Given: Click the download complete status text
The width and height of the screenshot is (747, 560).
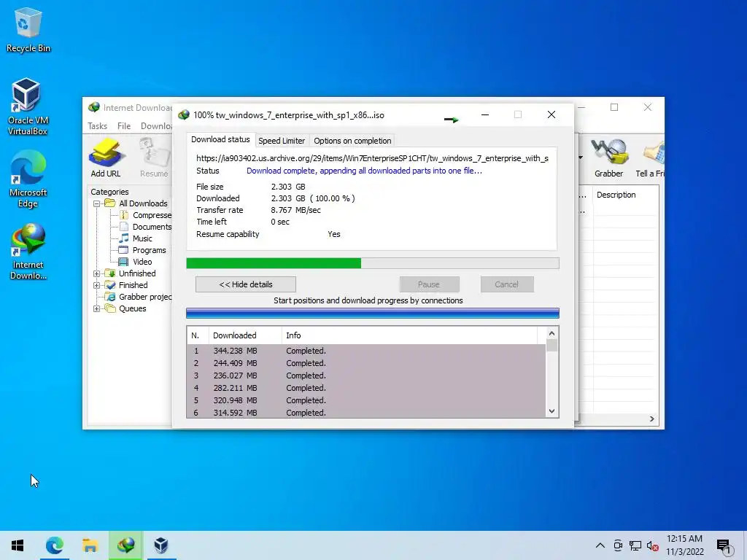Looking at the screenshot, I should 364,171.
